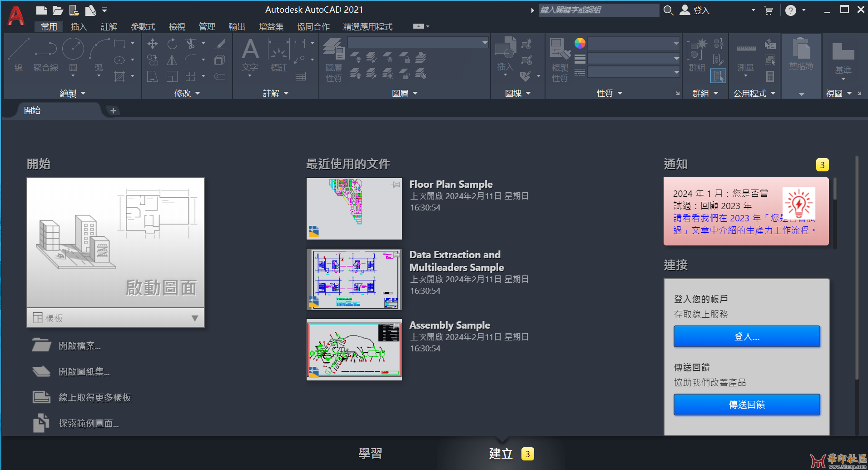Image resolution: width=868 pixels, height=470 pixels.
Task: Select the Polyline (聚合線) tool
Action: point(46,55)
